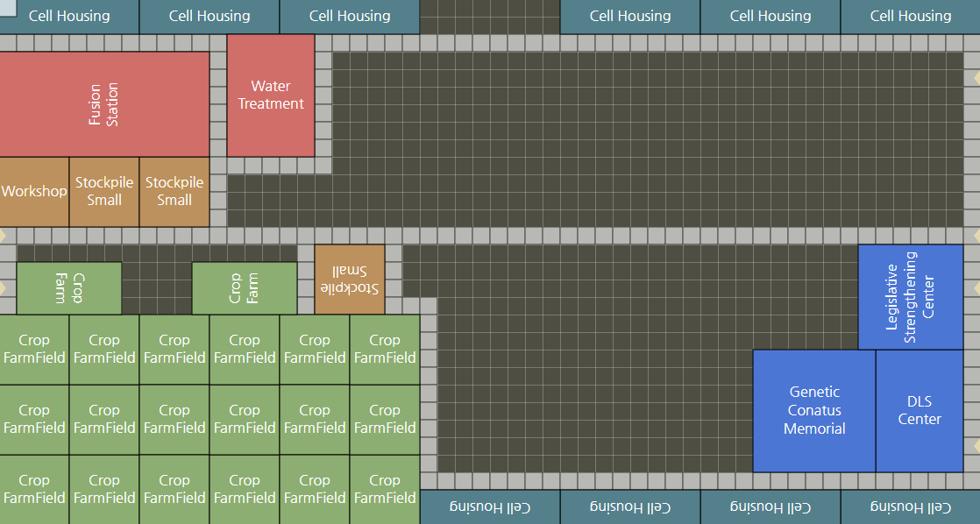Select the Water Treatment building

(271, 96)
